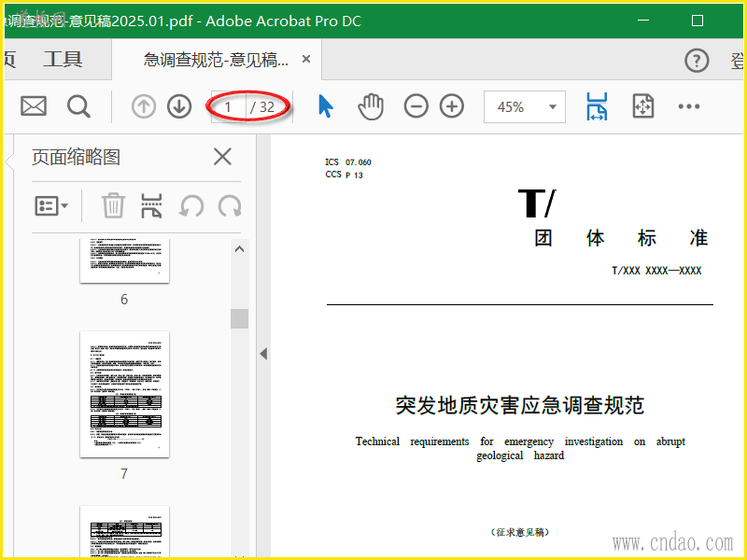Click the document title 突发地质灾害应急调查规范
The width and height of the screenshot is (747, 560).
520,405
